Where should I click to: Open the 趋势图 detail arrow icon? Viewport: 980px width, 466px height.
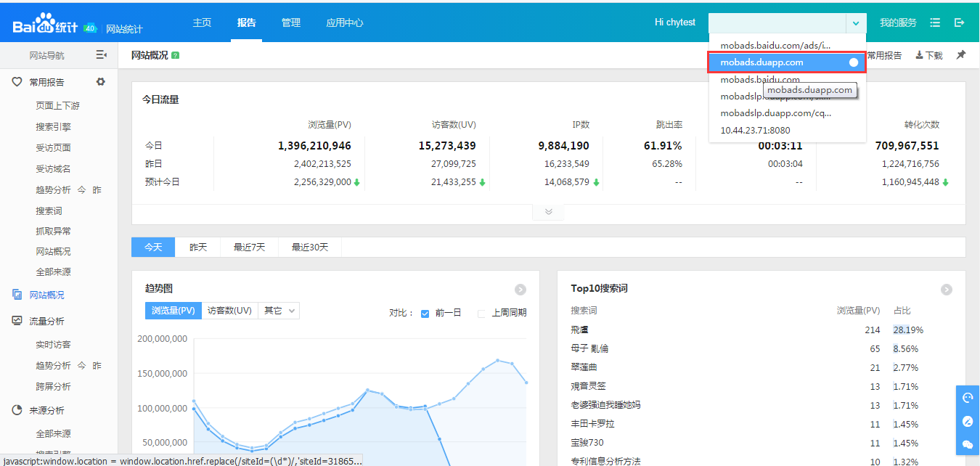click(x=520, y=290)
